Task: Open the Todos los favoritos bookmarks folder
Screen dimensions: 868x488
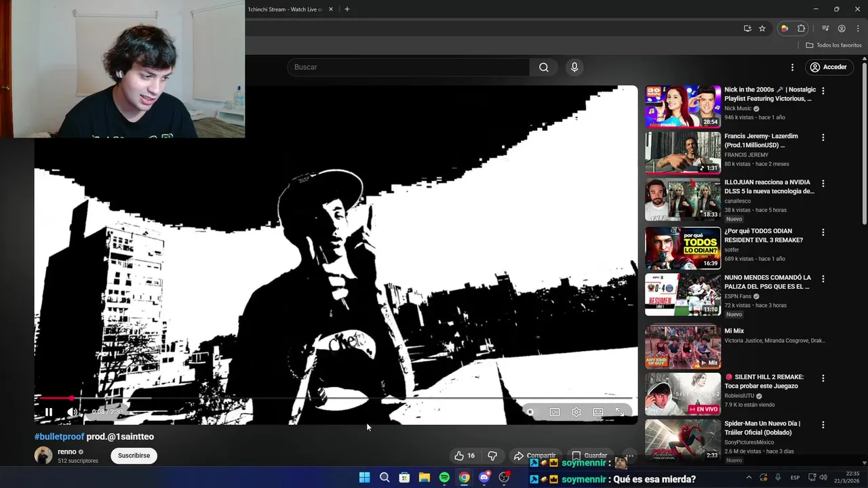Action: [834, 45]
